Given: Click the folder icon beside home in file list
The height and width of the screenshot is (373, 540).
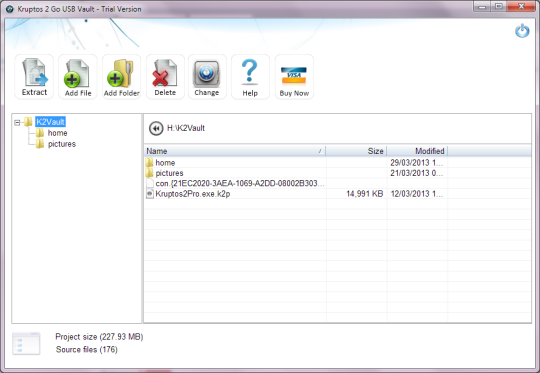Looking at the screenshot, I should pos(149,163).
